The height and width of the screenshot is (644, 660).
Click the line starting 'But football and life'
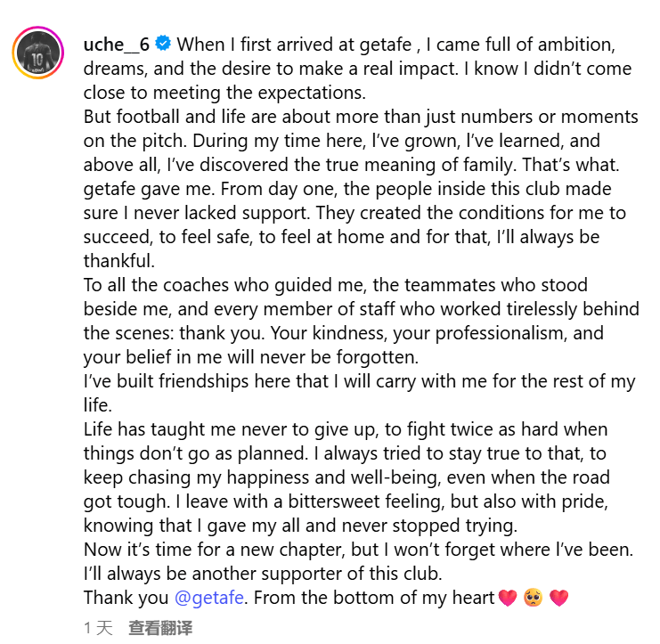coord(361,117)
